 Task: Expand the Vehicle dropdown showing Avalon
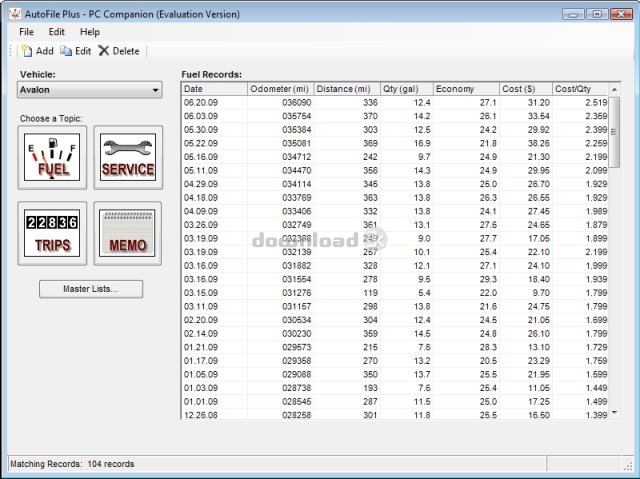(x=89, y=90)
